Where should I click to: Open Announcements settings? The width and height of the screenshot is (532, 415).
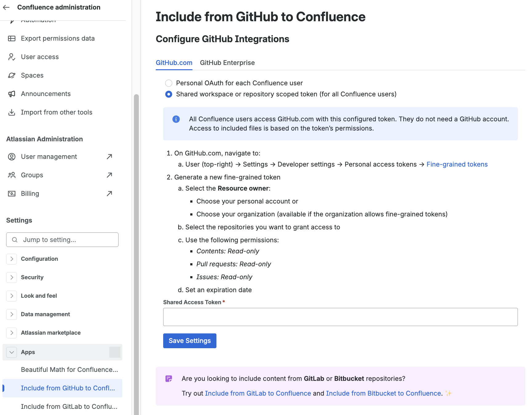pyautogui.click(x=46, y=94)
